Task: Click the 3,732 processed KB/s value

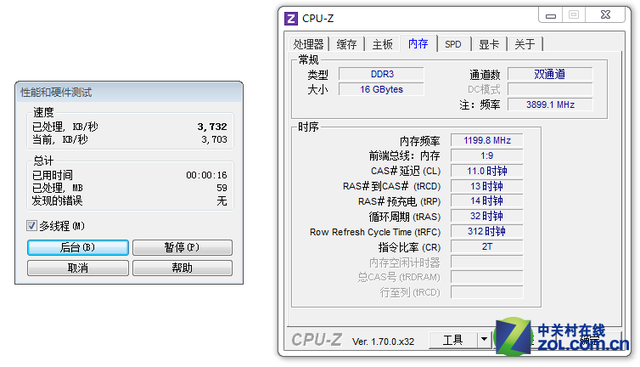Action: 212,127
